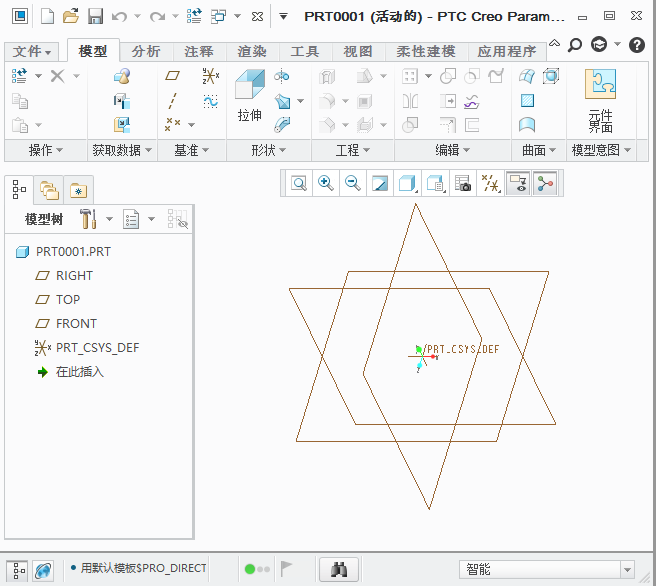Switch to the 分析 tab
Viewport: 656px width, 586px height.
tap(146, 52)
